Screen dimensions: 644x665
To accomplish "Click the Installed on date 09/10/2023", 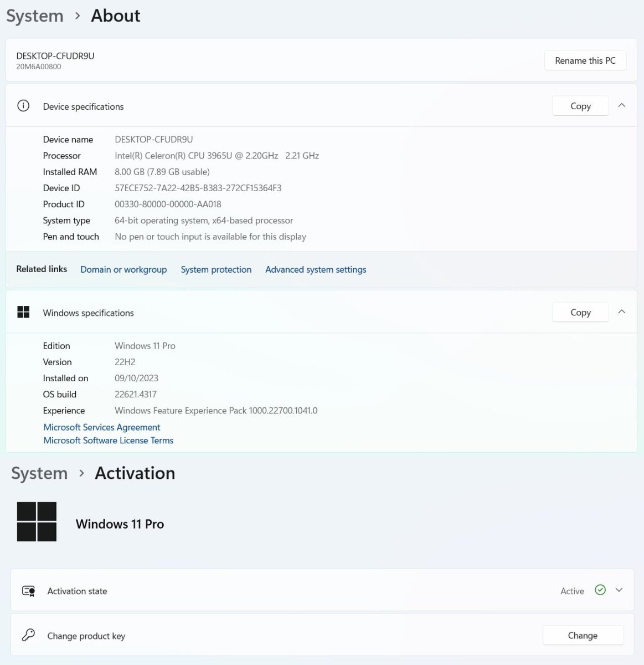I will pos(136,378).
